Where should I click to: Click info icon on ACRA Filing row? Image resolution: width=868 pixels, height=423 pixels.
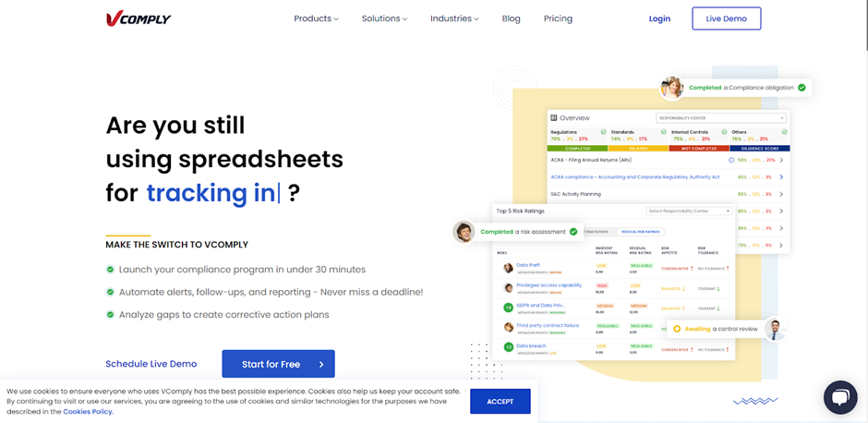pyautogui.click(x=731, y=160)
